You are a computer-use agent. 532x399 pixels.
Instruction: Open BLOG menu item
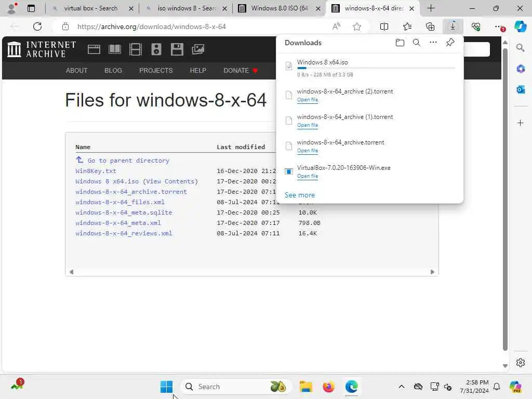coord(113,71)
